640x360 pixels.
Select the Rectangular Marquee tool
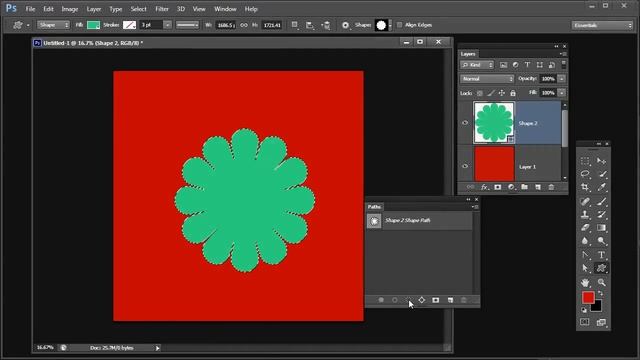(x=585, y=161)
